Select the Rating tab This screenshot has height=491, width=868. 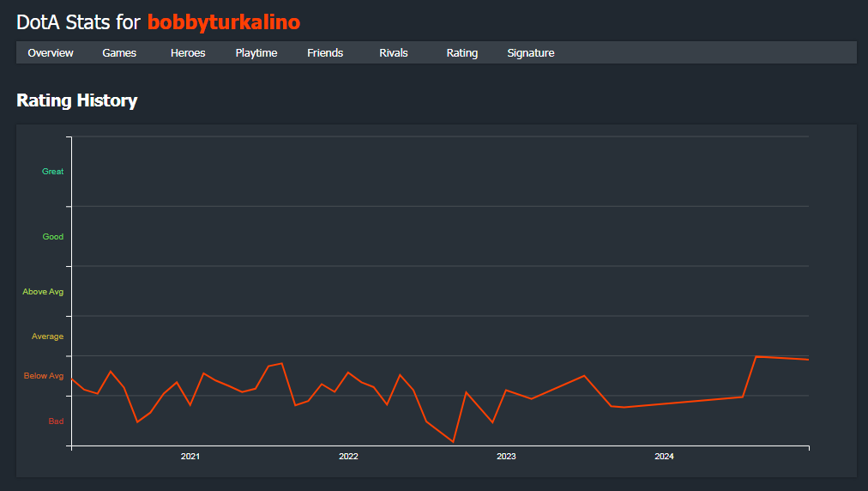point(462,52)
